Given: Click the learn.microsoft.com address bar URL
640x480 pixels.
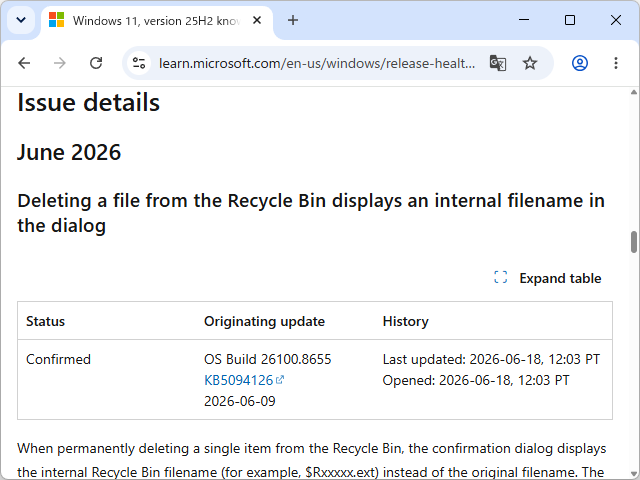Looking at the screenshot, I should [x=317, y=63].
